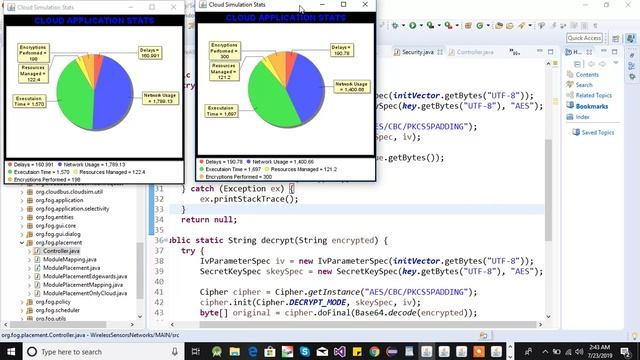
Task: Open Skype from the taskbar
Action: pos(304,351)
